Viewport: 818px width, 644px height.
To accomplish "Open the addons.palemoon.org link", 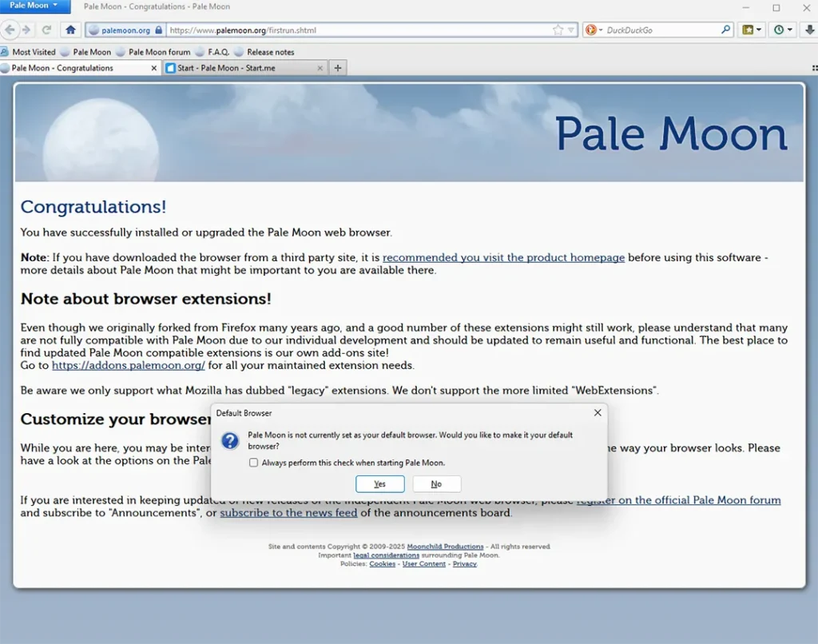I will [129, 365].
